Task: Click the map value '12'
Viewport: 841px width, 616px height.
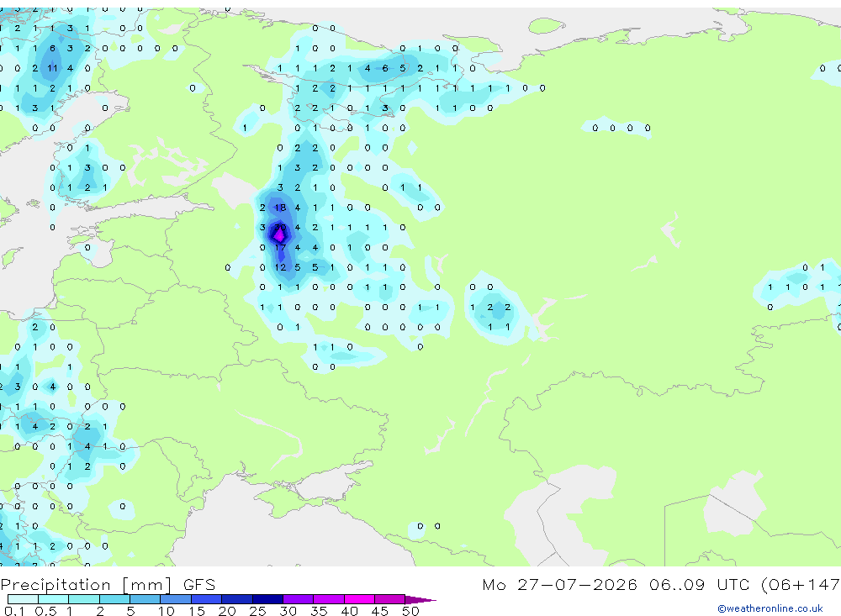Action: [x=280, y=267]
